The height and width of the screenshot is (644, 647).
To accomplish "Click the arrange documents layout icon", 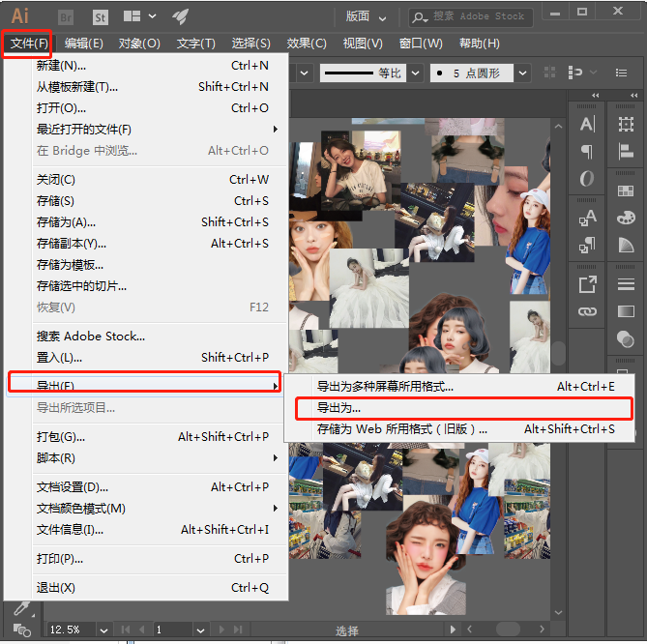I will pyautogui.click(x=132, y=16).
